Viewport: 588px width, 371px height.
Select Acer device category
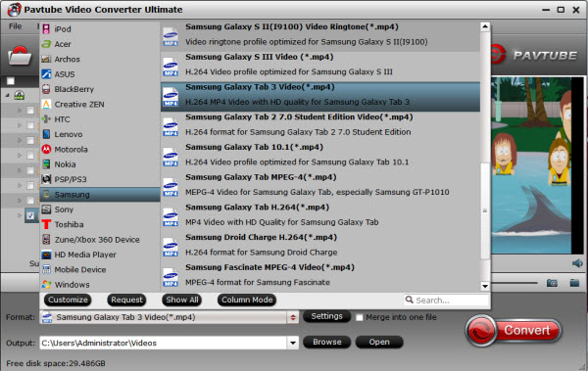click(x=100, y=44)
